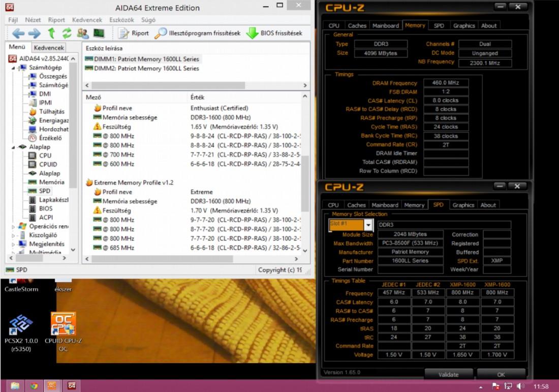Open the Nézet menu
Image resolution: width=559 pixels, height=392 pixels.
coord(33,20)
